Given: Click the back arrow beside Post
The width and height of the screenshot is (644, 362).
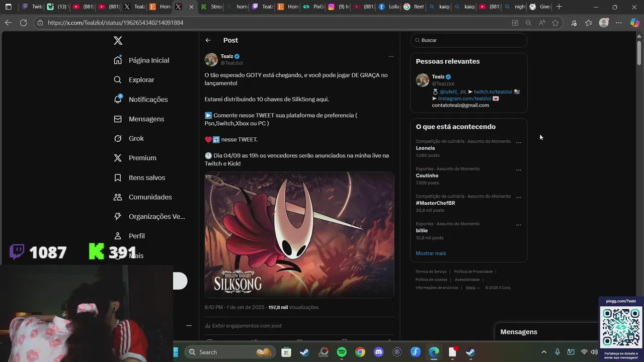Looking at the screenshot, I should (x=208, y=40).
